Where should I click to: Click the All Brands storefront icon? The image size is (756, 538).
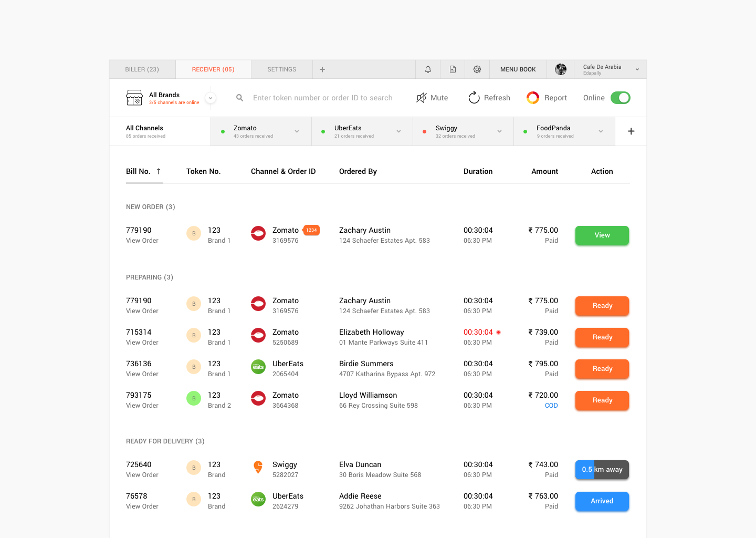point(134,97)
